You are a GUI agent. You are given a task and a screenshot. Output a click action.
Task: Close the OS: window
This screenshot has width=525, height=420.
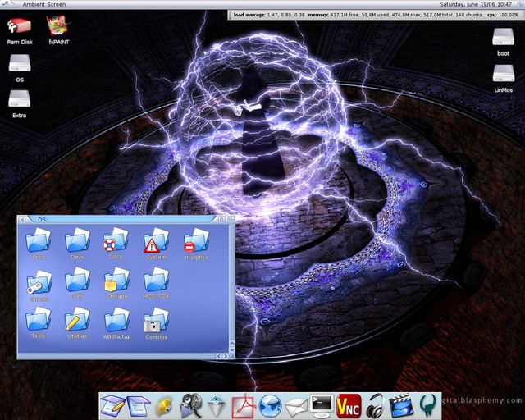22,219
